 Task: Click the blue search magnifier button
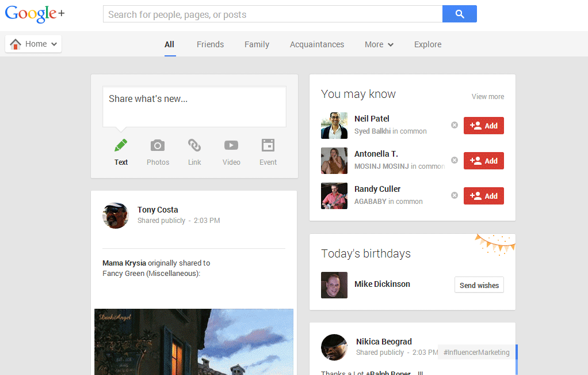[459, 14]
